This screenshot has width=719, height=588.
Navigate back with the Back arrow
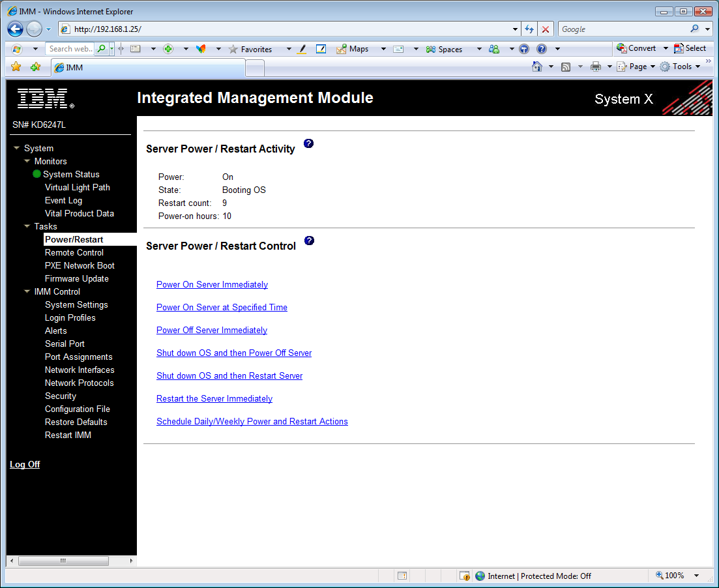coord(14,29)
